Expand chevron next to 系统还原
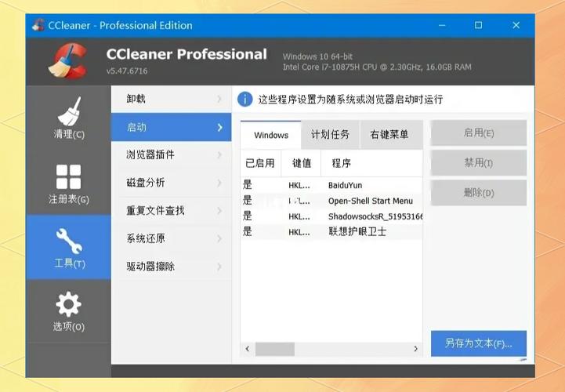Screen dimensions: 565x392 (219, 238)
